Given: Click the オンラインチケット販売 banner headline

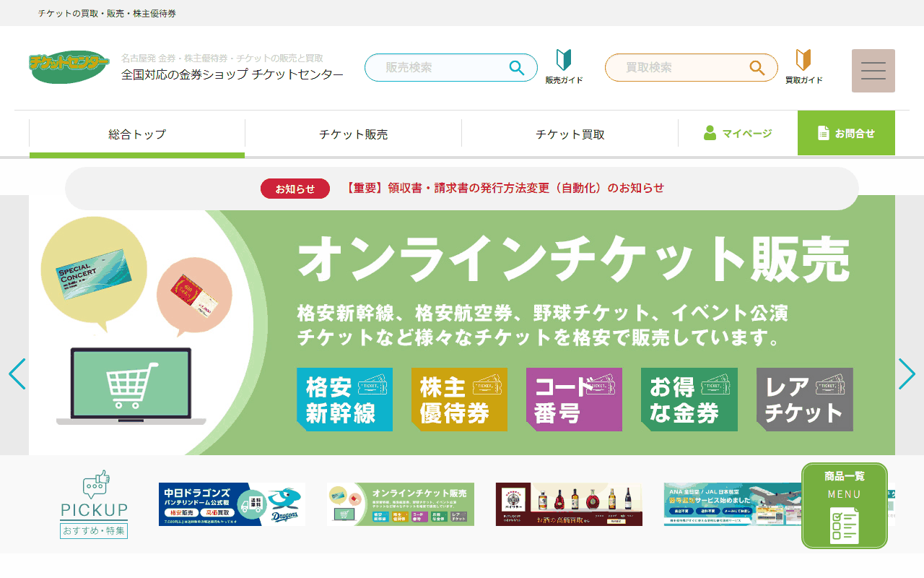Looking at the screenshot, I should click(573, 260).
